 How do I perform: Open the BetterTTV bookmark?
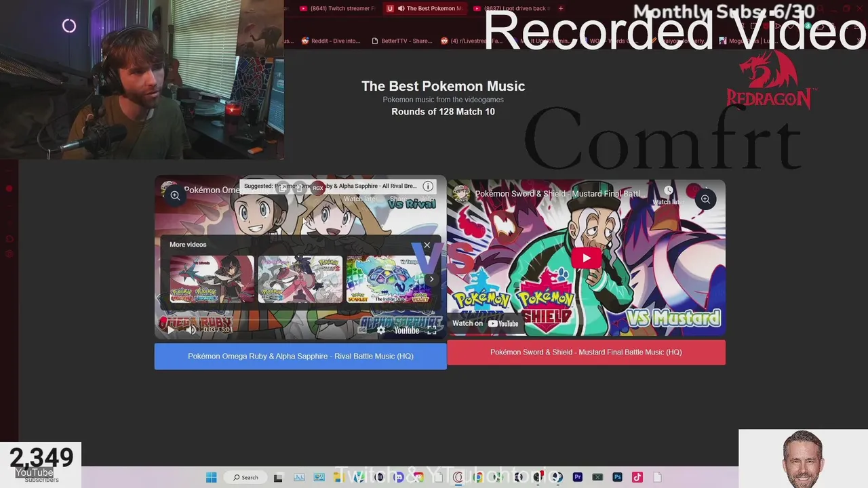click(x=402, y=41)
